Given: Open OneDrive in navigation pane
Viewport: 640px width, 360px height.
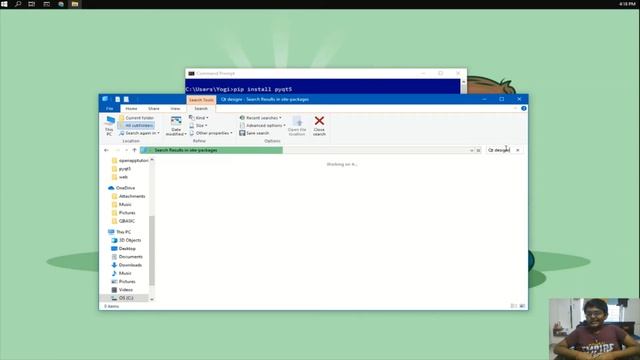Looking at the screenshot, I should 122,188.
